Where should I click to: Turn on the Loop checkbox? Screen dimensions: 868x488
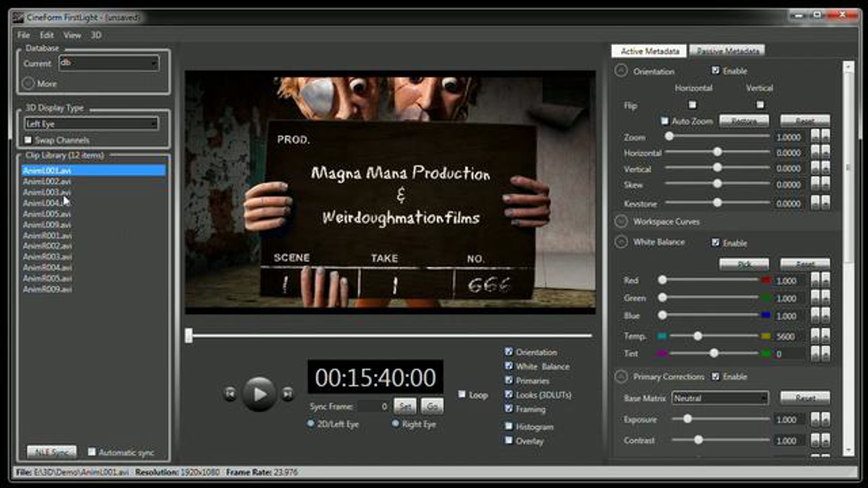pos(462,394)
